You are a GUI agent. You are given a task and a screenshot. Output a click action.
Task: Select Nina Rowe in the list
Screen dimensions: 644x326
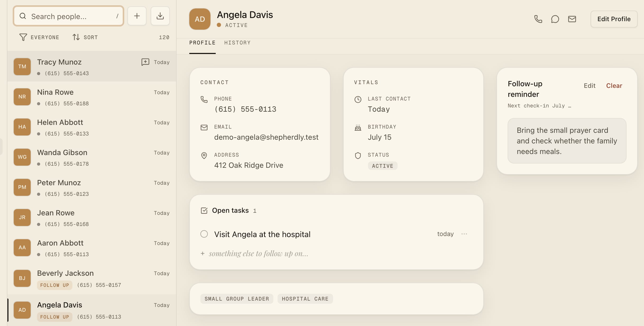tap(92, 97)
